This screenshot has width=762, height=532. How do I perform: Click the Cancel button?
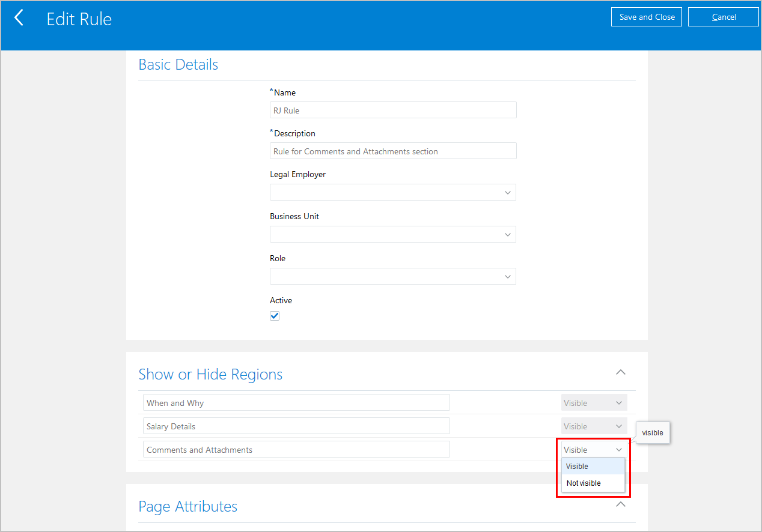click(x=724, y=17)
